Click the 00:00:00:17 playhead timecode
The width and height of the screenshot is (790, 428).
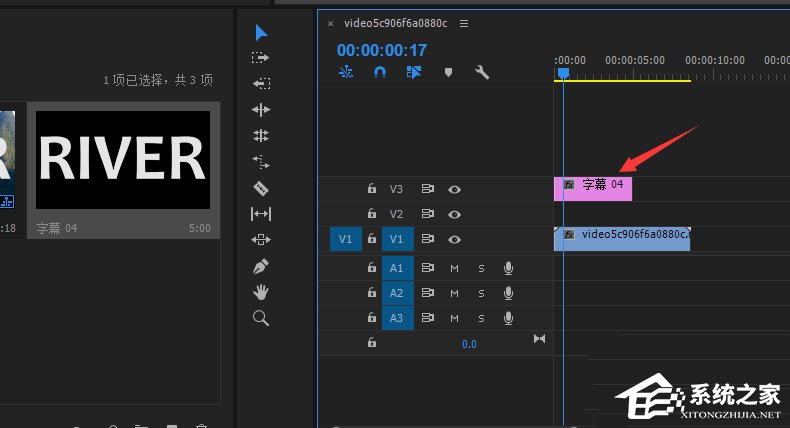382,50
